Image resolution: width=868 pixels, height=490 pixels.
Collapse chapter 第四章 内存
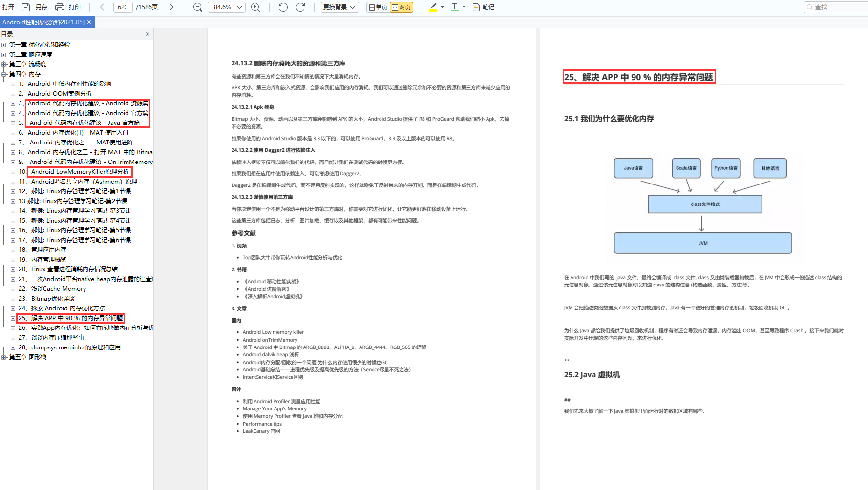click(x=4, y=74)
